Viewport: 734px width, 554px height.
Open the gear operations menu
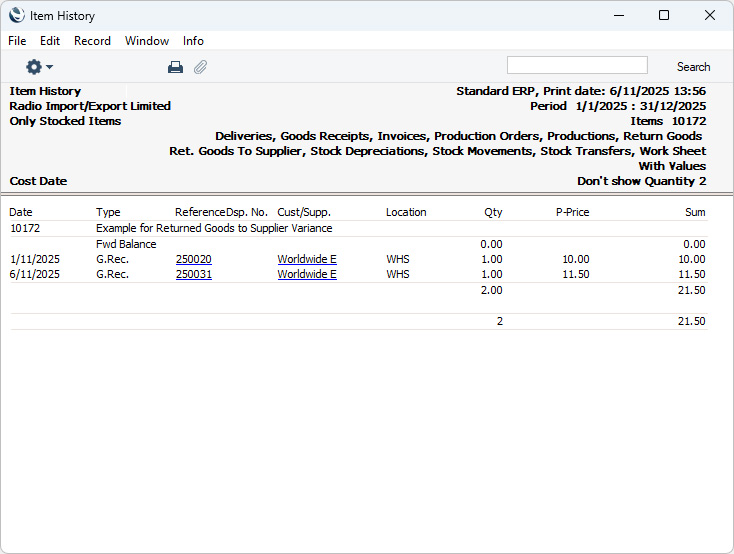point(39,67)
